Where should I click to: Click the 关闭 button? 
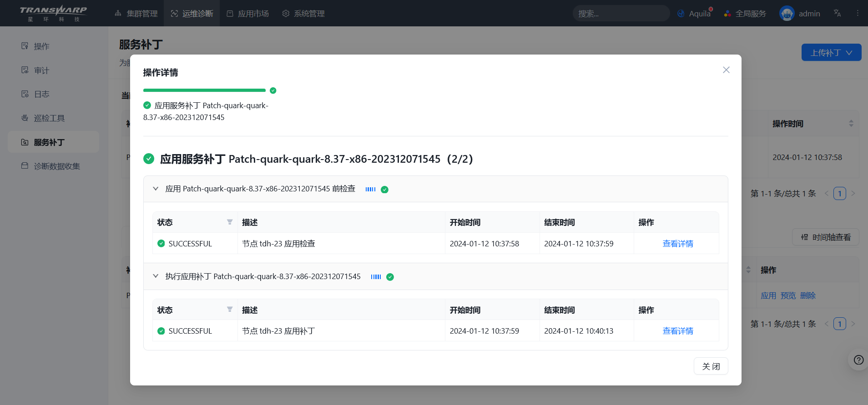tap(711, 366)
